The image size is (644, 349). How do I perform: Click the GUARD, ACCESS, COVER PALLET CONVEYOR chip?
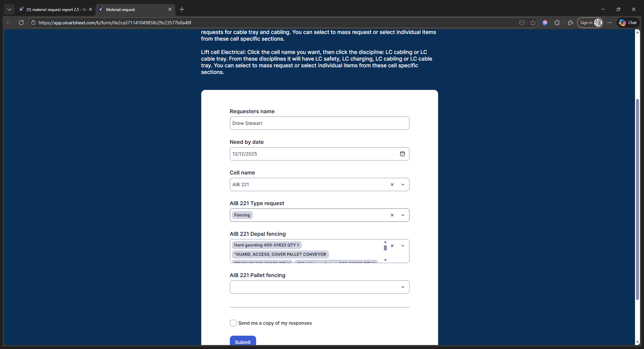point(280,254)
